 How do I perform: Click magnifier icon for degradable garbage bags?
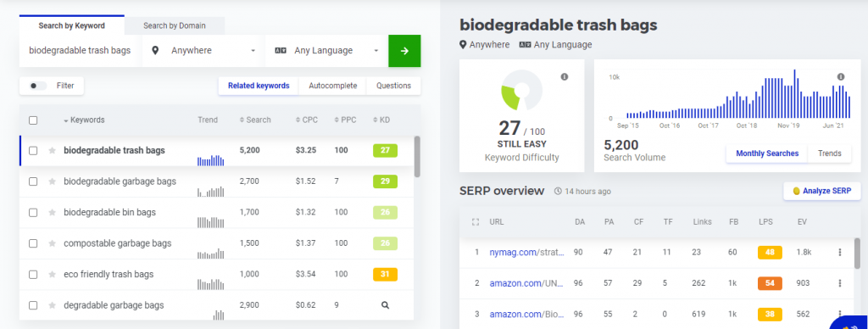click(386, 305)
